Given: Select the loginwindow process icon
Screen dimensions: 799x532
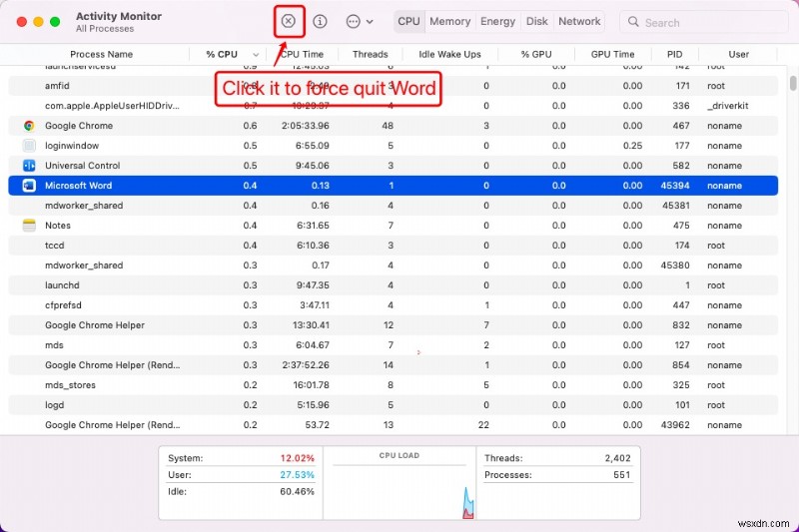Looking at the screenshot, I should pyautogui.click(x=29, y=146).
